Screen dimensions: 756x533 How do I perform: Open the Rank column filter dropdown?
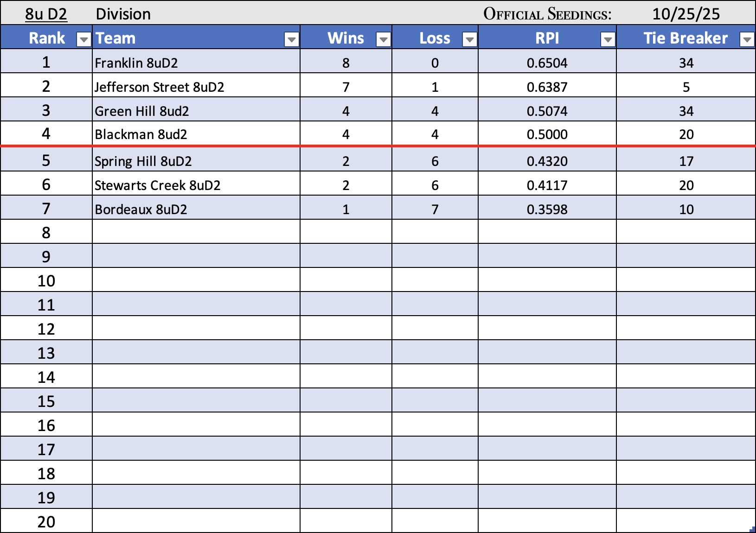click(x=84, y=40)
